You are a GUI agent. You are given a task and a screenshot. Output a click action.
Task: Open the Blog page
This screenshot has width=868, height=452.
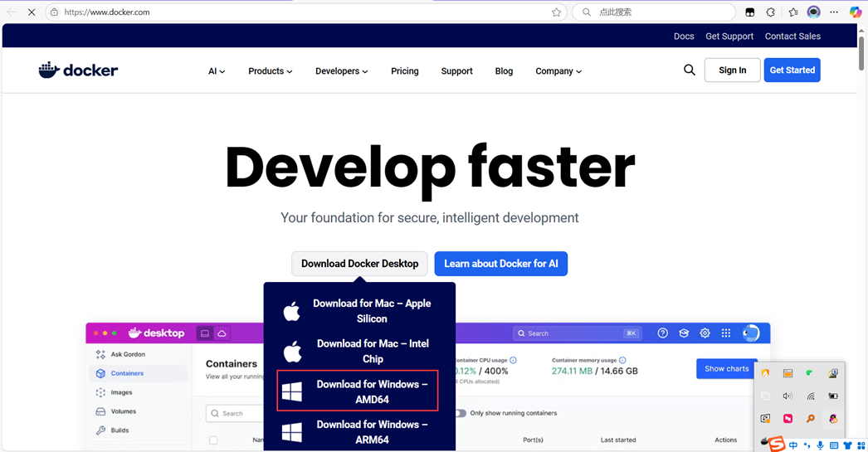504,70
